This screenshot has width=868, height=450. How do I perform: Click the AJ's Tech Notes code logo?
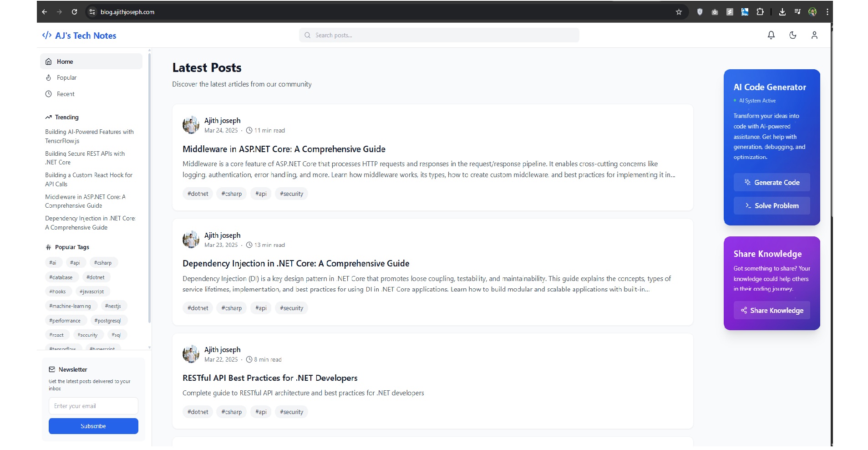tap(46, 36)
